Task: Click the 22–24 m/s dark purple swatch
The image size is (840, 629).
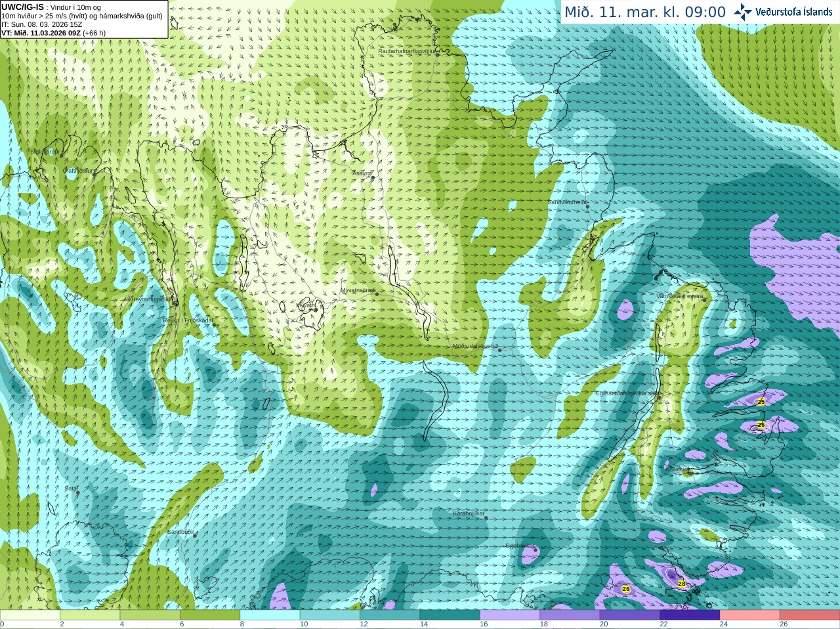Action: (690, 615)
